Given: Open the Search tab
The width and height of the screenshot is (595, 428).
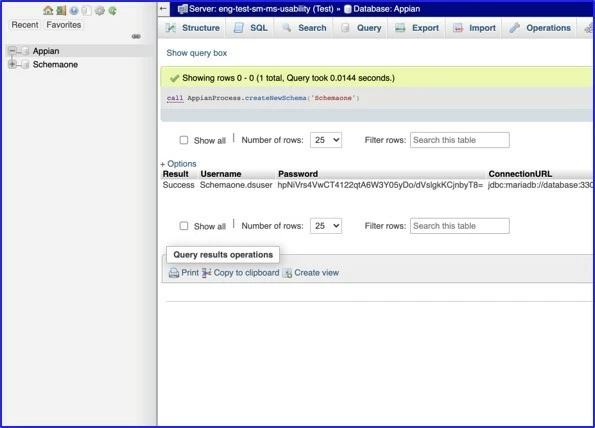Looking at the screenshot, I should pos(304,28).
